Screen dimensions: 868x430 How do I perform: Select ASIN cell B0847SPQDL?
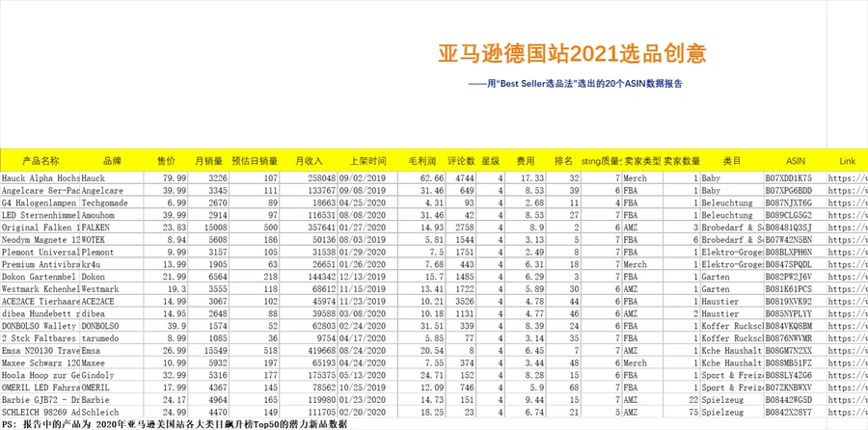[x=796, y=264]
